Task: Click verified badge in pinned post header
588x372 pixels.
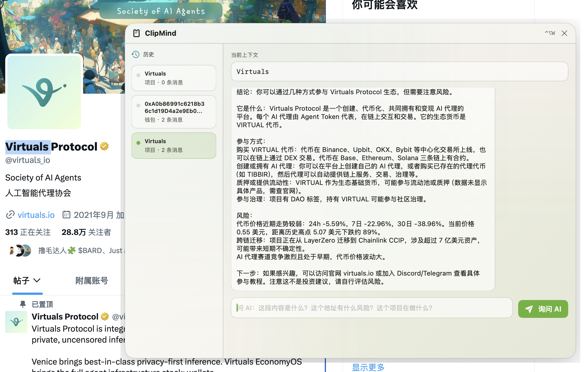Action: click(105, 317)
